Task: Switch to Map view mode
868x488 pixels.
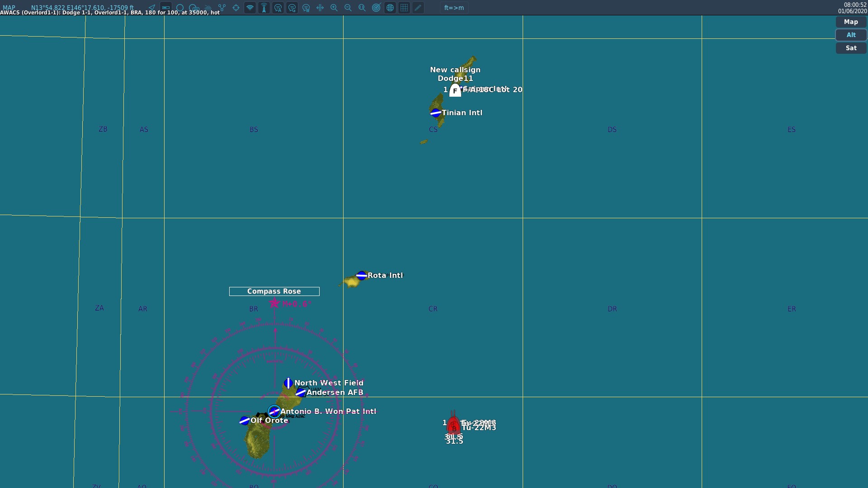Action: (851, 22)
